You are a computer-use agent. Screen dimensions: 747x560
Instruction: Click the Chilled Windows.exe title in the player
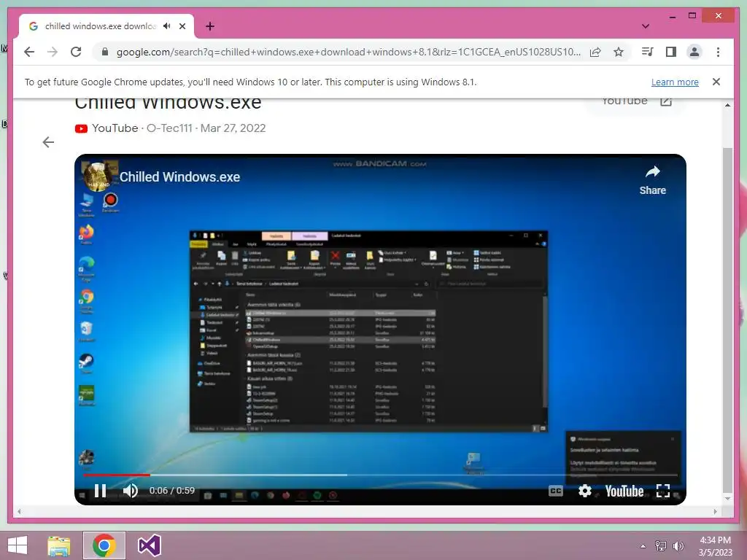pyautogui.click(x=179, y=176)
